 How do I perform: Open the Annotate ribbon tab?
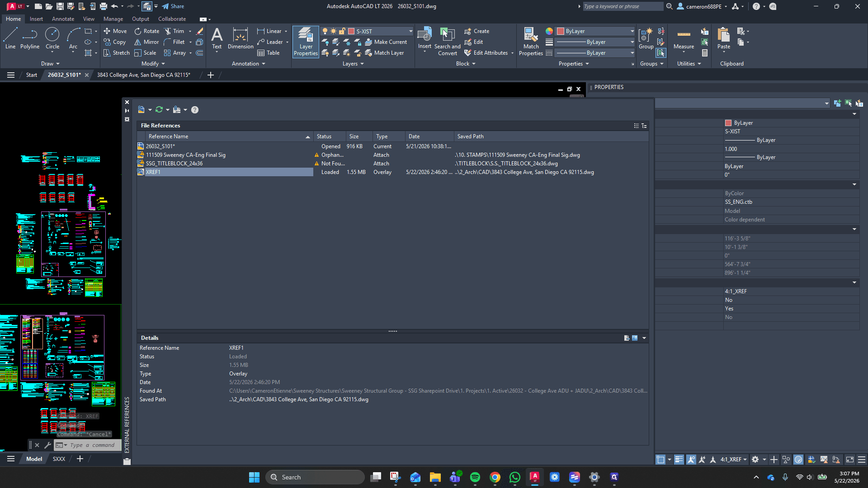pos(63,19)
